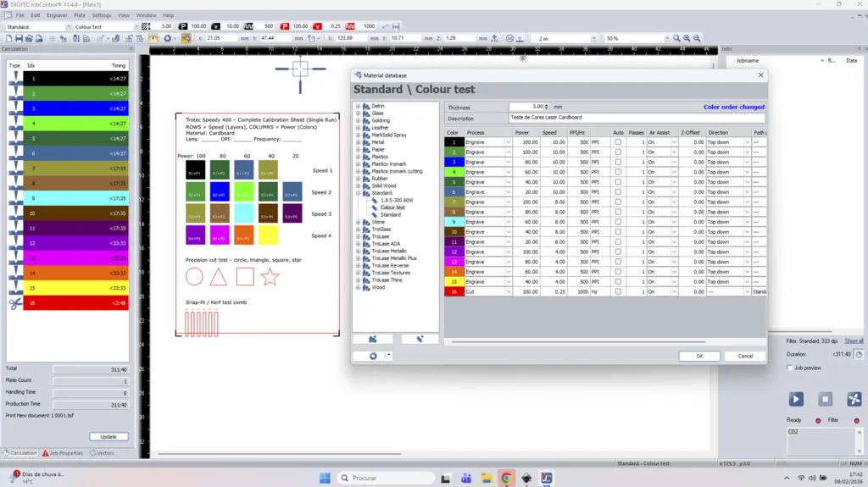Toggle Auto checkbox for color 7

click(618, 202)
